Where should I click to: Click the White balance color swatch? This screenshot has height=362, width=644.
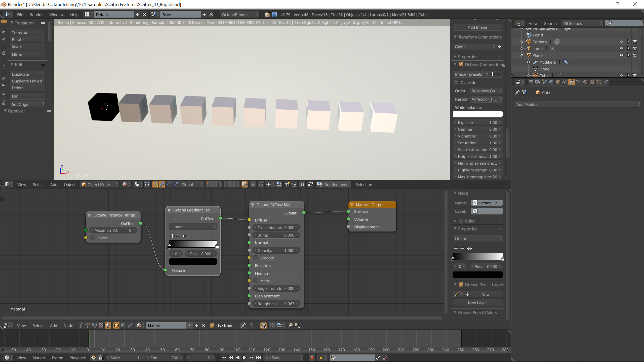[477, 114]
